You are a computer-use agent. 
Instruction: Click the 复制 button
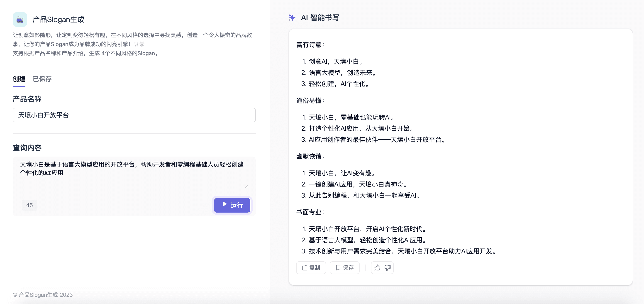click(x=311, y=268)
